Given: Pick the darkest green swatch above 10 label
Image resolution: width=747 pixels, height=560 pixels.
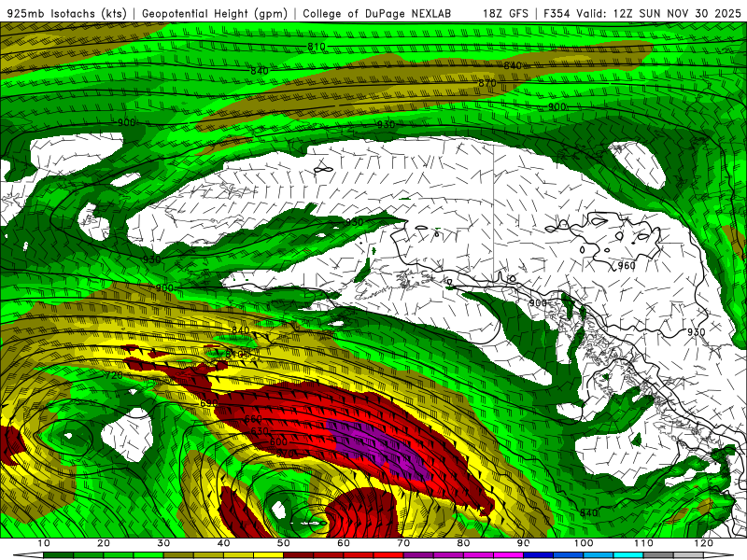Looking at the screenshot, I should pos(58,555).
